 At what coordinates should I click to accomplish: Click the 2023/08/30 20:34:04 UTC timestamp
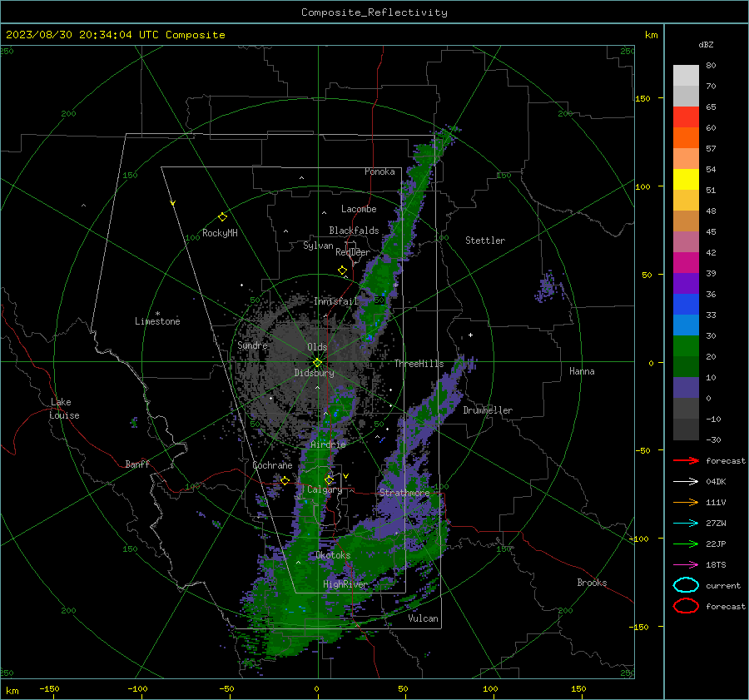click(116, 35)
